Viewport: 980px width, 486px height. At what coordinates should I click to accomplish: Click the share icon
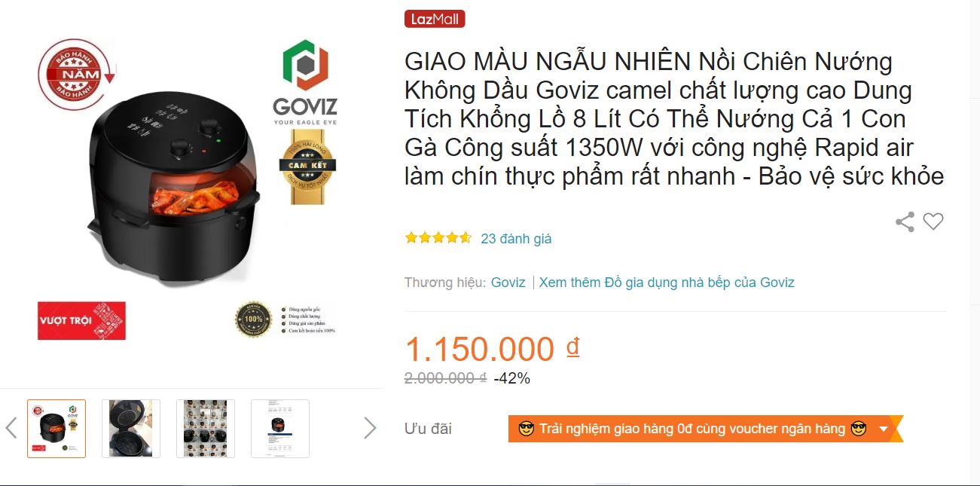coord(905,222)
